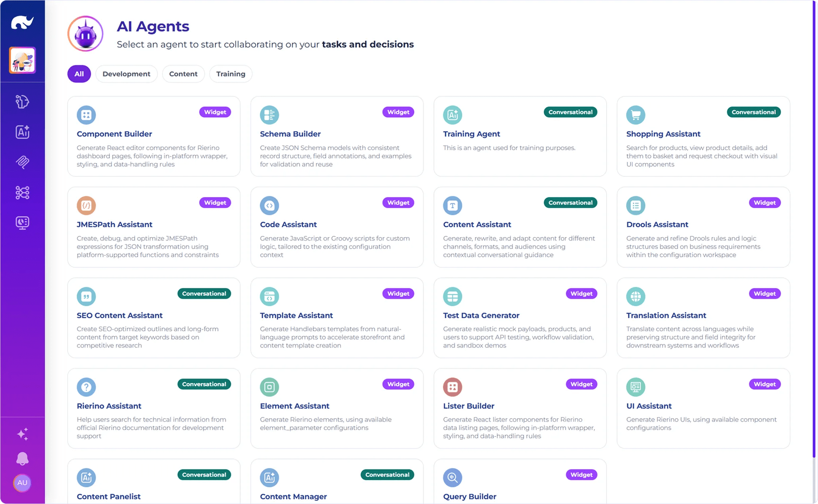Viewport: 818px width, 504px height.
Task: Select the attachment (paperclip) sidebar icon
Action: (22, 162)
